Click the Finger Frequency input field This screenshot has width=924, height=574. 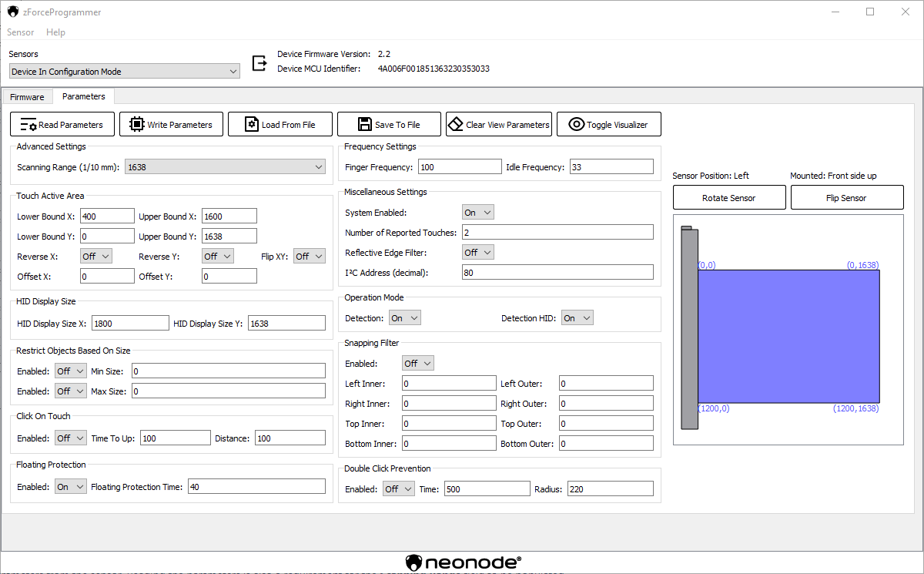coord(460,167)
